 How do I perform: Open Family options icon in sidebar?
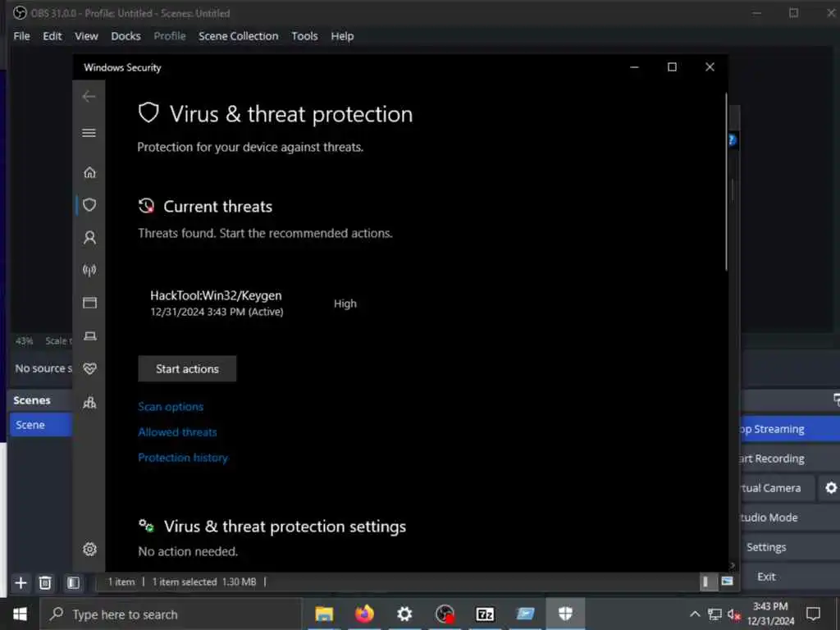[x=89, y=402]
